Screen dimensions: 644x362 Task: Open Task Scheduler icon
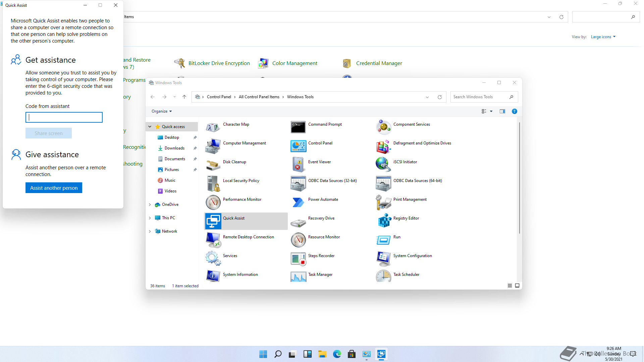pos(383,276)
